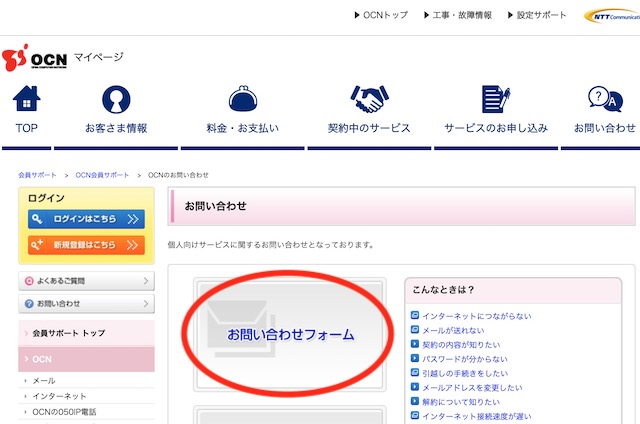
Task: Click icon beside メールアドレスを変更したい
Action: (x=415, y=387)
